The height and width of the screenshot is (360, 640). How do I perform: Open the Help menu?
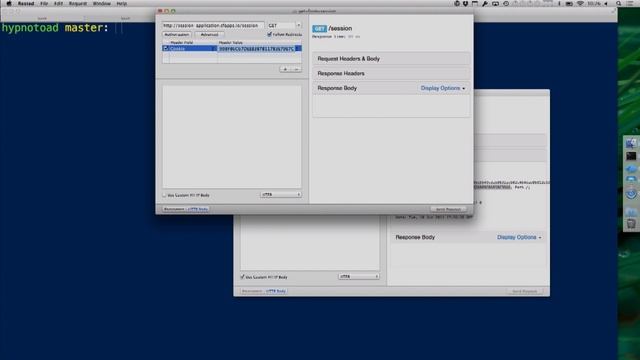point(122,3)
